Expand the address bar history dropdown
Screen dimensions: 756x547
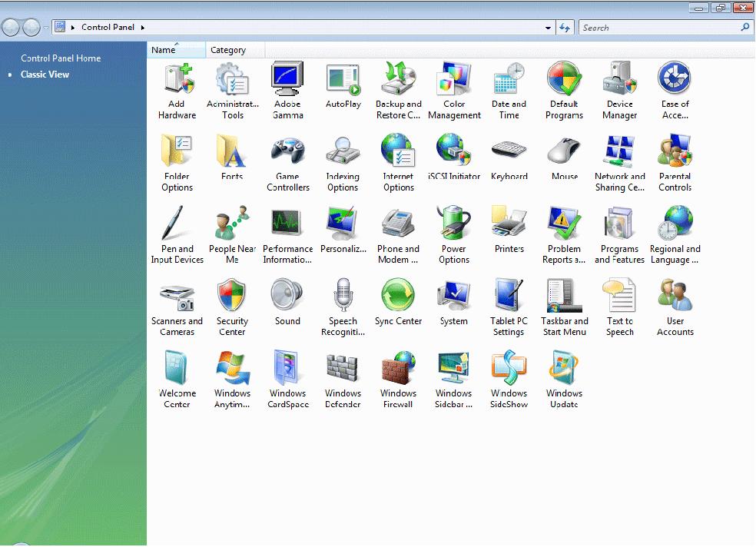pyautogui.click(x=548, y=28)
